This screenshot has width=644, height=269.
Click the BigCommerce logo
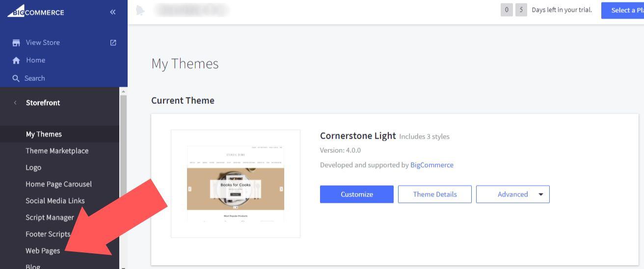(x=36, y=11)
